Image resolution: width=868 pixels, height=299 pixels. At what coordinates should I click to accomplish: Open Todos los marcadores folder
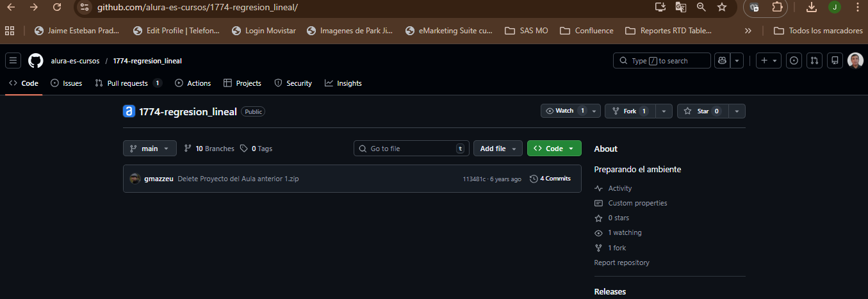pyautogui.click(x=818, y=30)
